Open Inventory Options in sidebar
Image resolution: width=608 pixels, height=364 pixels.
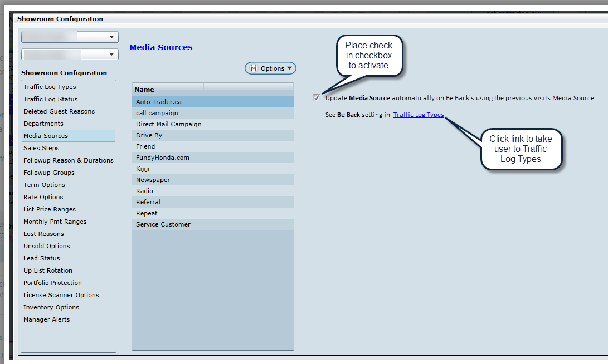coord(51,307)
